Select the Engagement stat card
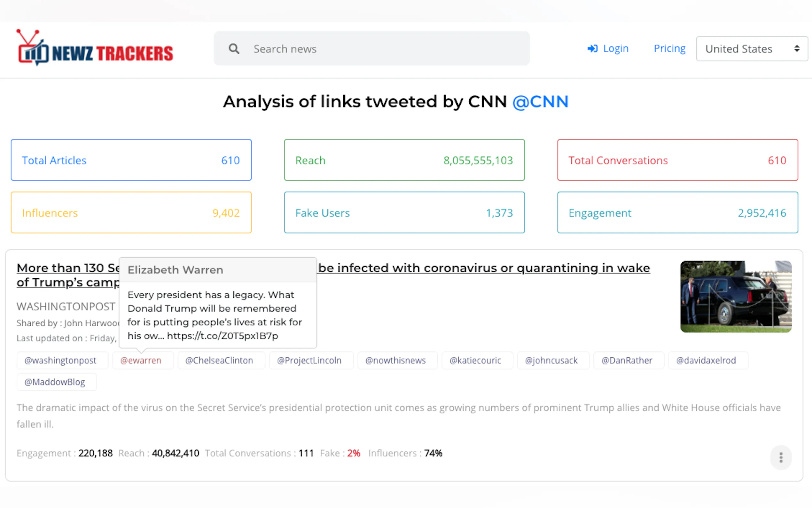Screen dimensions: 812x508 tap(677, 213)
